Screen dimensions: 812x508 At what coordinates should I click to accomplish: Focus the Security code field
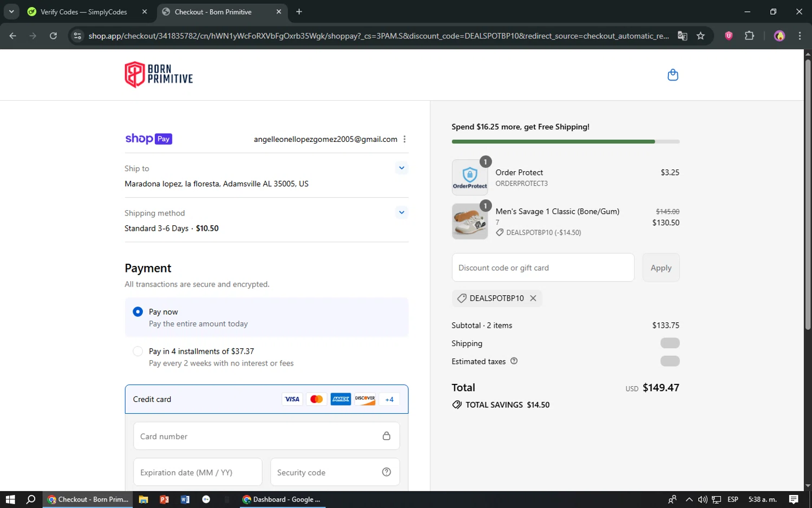(335, 472)
